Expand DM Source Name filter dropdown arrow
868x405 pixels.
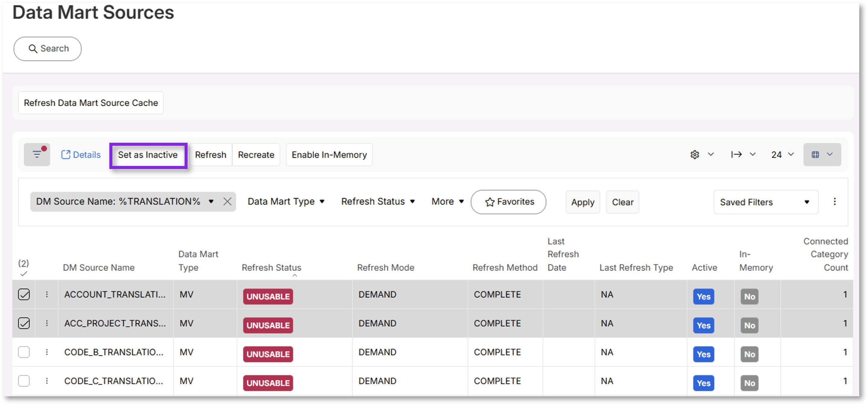pyautogui.click(x=211, y=202)
